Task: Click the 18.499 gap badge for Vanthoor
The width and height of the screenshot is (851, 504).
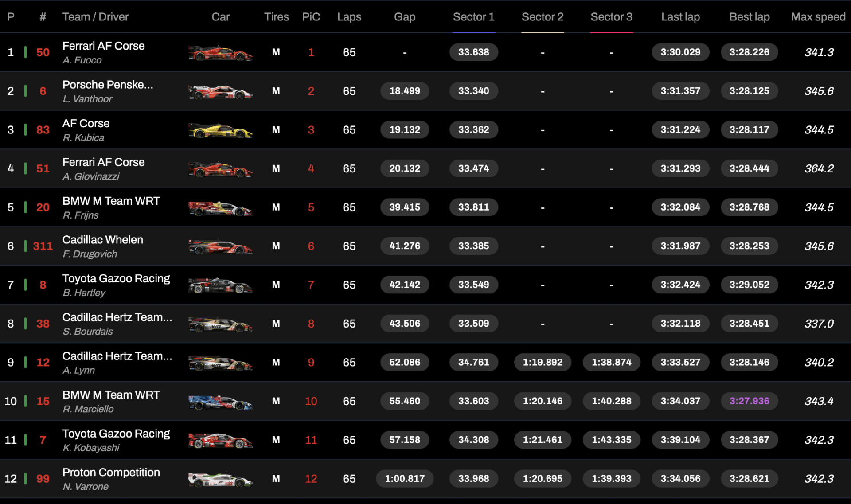Action: [x=405, y=91]
